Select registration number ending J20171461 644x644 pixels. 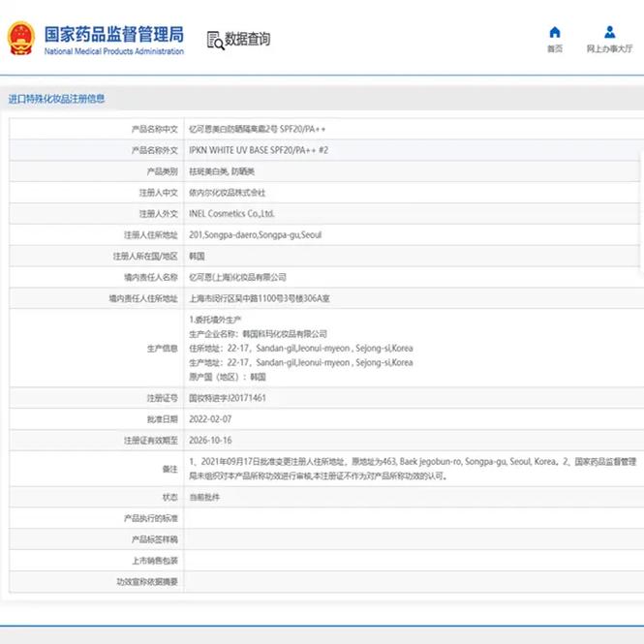pos(228,398)
